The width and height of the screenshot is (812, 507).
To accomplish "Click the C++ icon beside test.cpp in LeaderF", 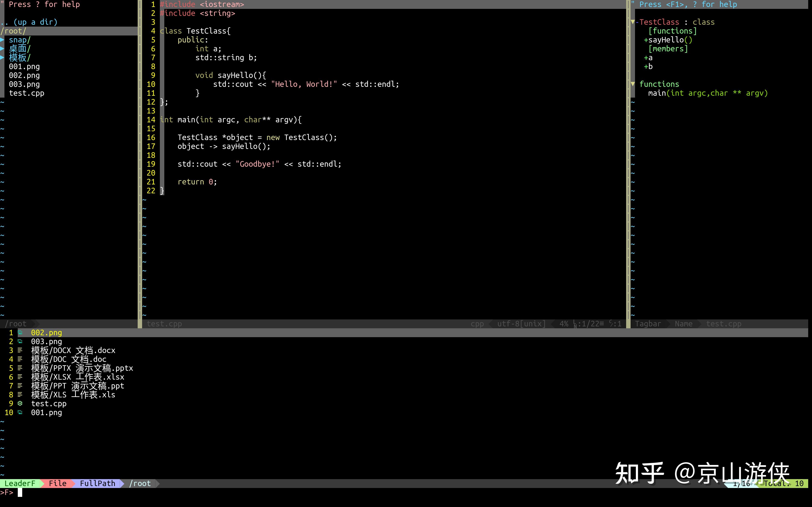I will 21,404.
